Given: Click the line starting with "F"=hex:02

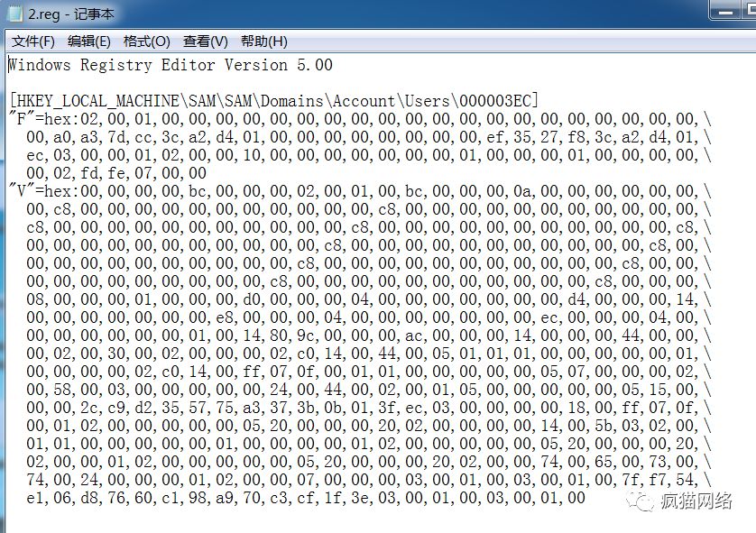Looking at the screenshot, I should (x=271, y=118).
